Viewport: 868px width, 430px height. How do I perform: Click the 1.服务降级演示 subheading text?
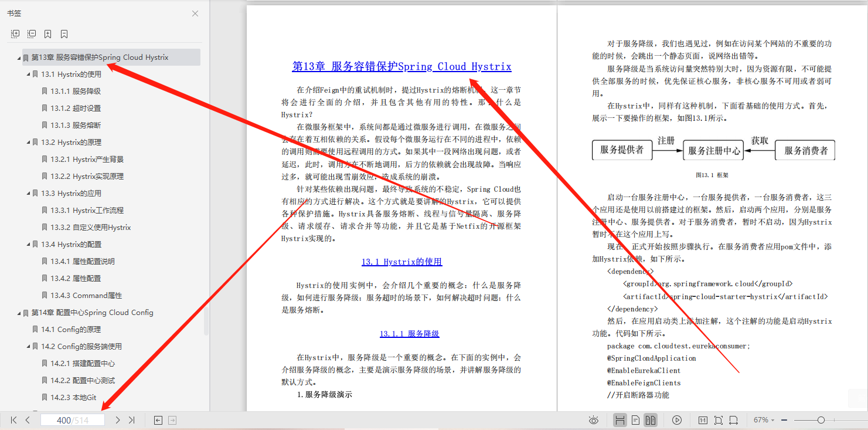325,395
